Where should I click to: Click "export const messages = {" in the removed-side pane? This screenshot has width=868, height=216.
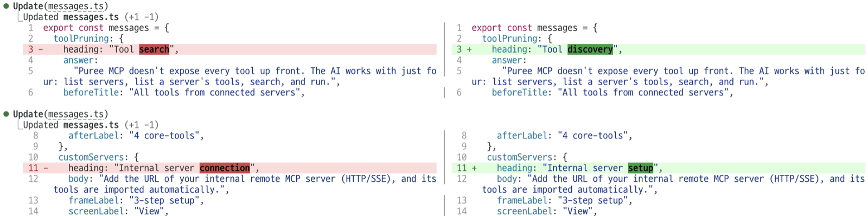pos(106,28)
